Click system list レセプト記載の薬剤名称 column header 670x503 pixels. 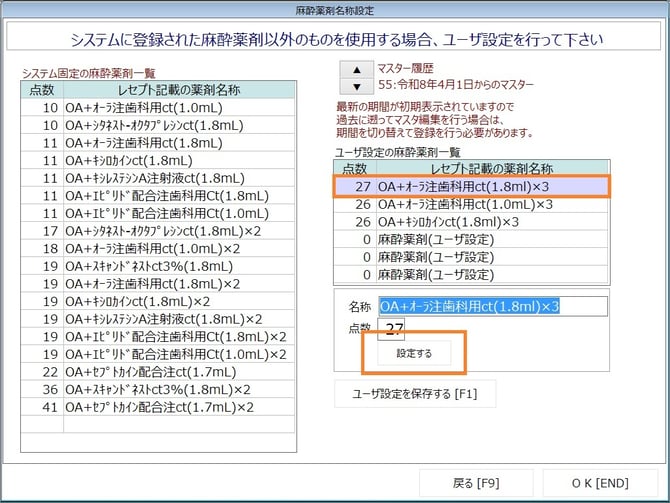click(x=178, y=90)
